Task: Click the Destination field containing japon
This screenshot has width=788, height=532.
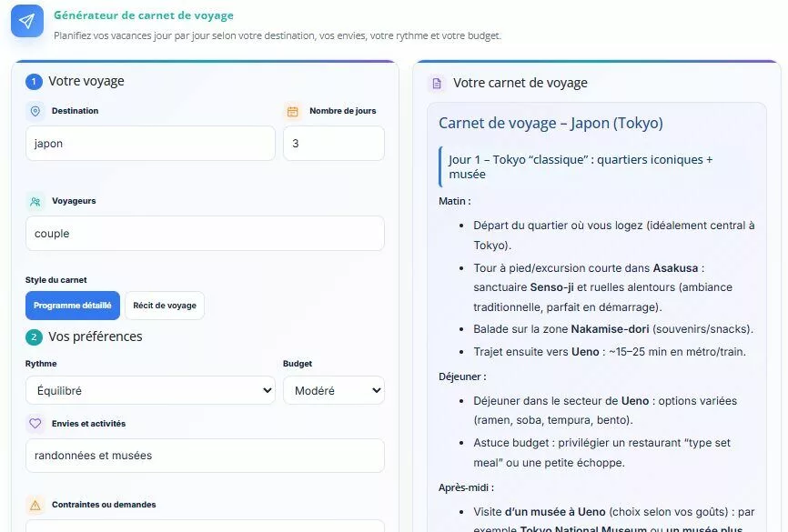Action: pyautogui.click(x=150, y=144)
